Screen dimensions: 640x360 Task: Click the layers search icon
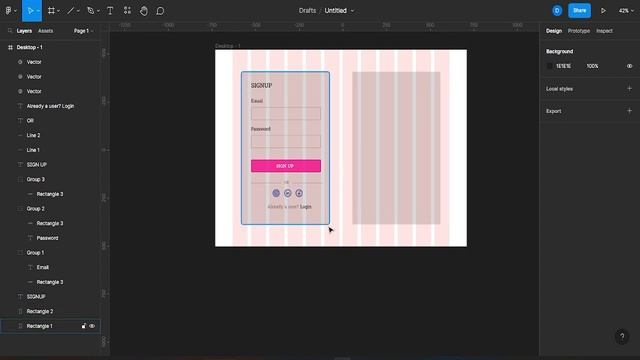(x=10, y=31)
